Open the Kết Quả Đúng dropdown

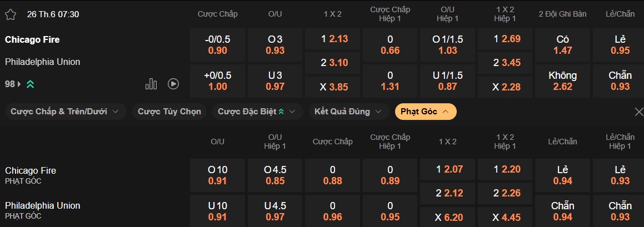348,112
